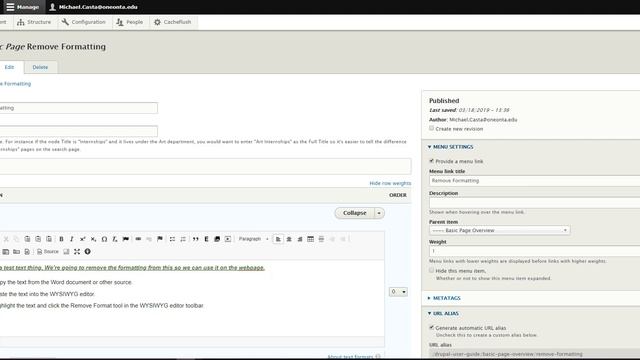Click Hide row weights link
This screenshot has height=360, width=640.
390,184
